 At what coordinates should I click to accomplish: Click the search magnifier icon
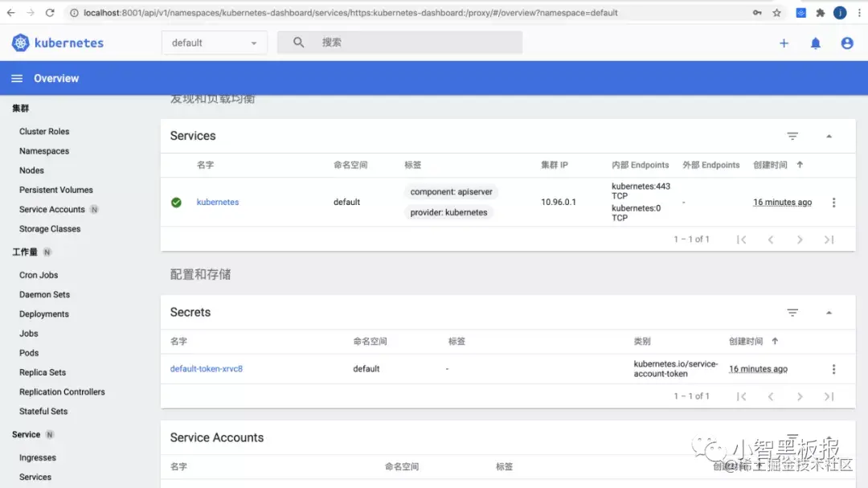coord(298,42)
